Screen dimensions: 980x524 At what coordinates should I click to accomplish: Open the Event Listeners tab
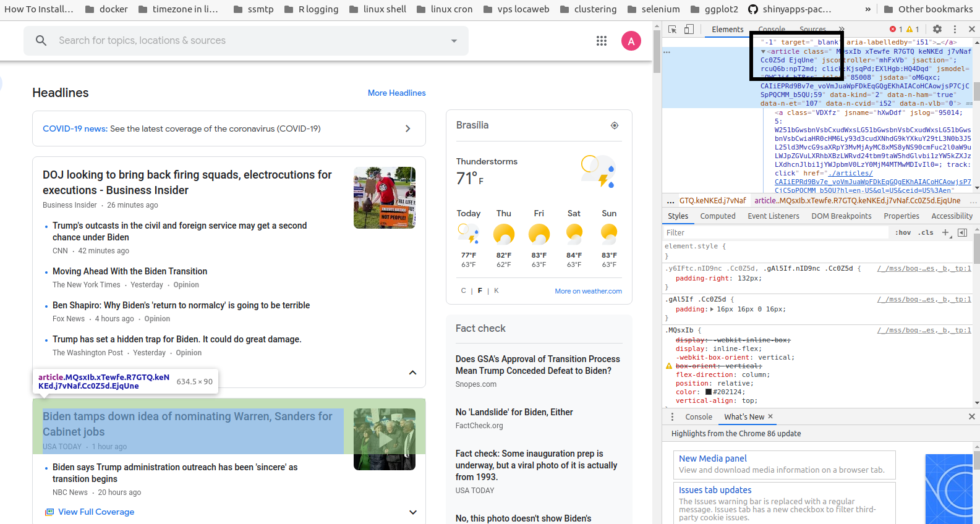point(773,216)
